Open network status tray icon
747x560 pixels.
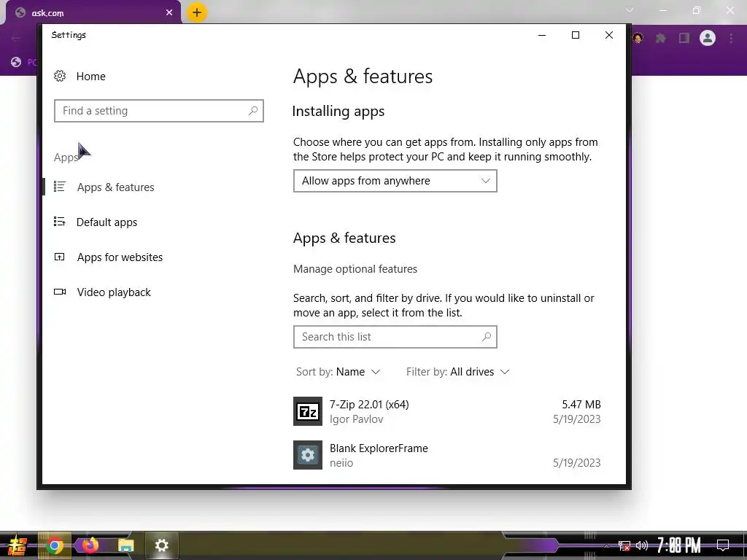click(624, 545)
